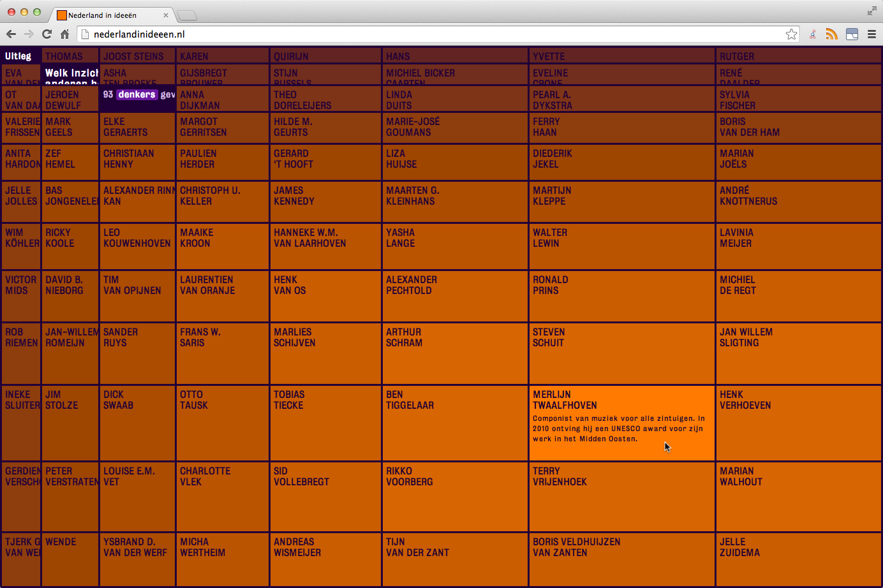Click the red-blue share nodes extension icon
This screenshot has height=588, width=883.
812,34
